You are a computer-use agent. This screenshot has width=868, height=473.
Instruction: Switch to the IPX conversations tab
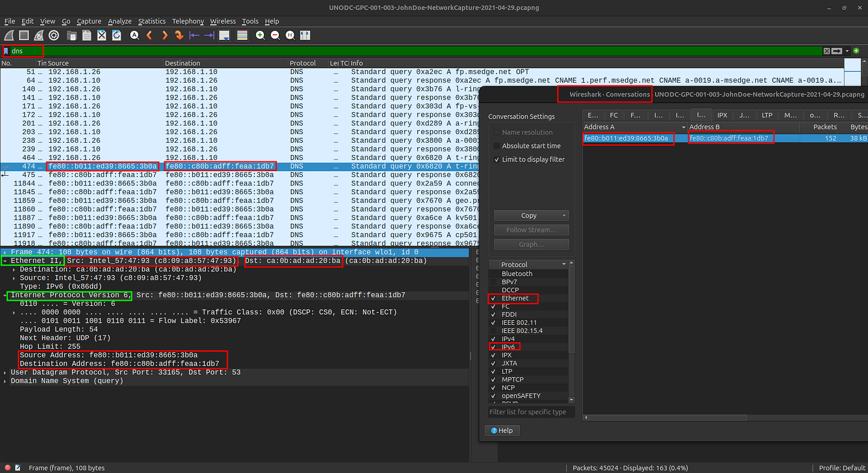[x=722, y=115]
